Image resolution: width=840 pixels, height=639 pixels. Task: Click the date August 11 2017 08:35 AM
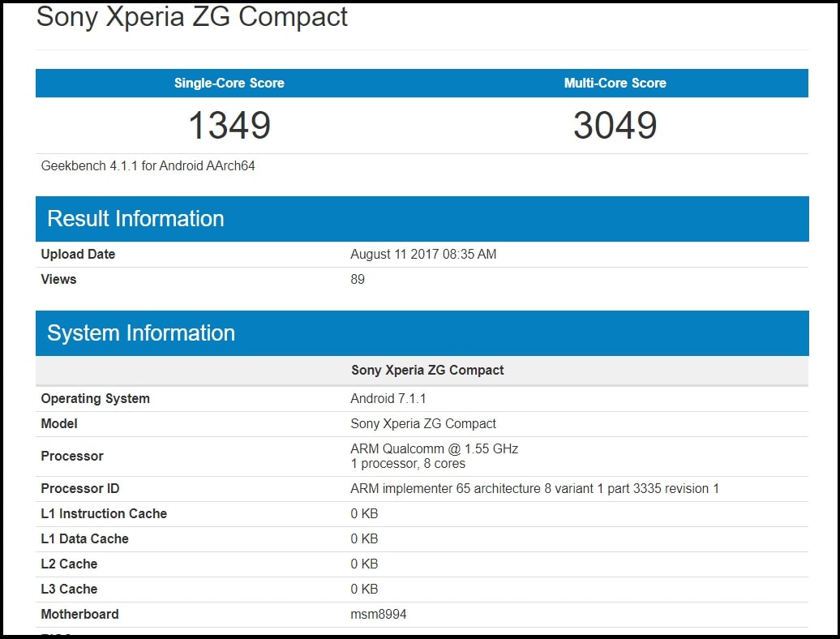pos(423,254)
